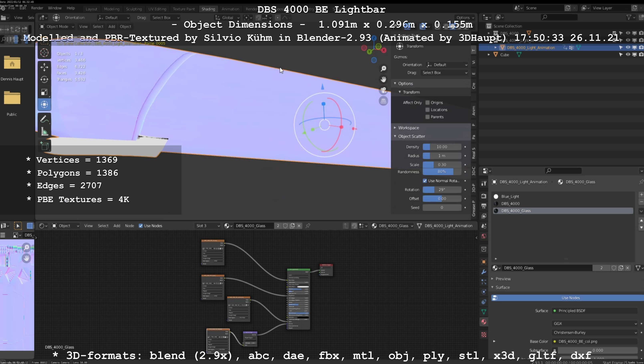Select the Annotate tool

coord(44,119)
